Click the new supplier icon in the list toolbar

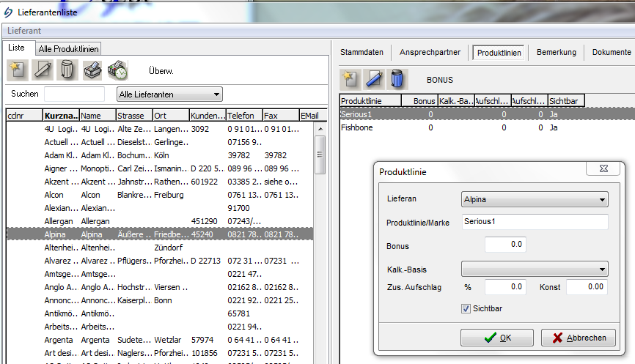coord(18,70)
